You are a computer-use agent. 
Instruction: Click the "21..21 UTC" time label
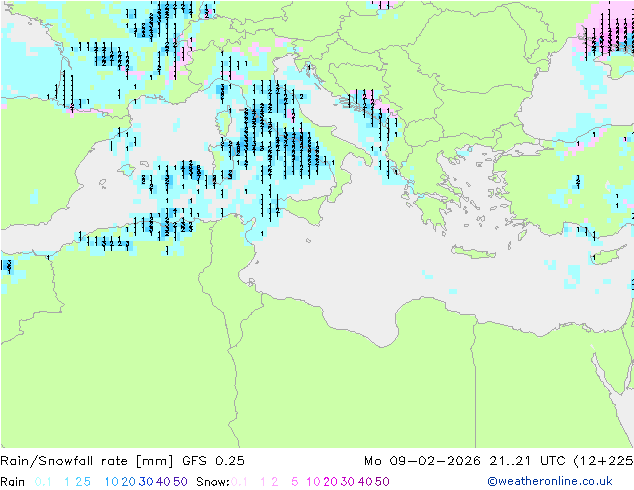(x=527, y=461)
